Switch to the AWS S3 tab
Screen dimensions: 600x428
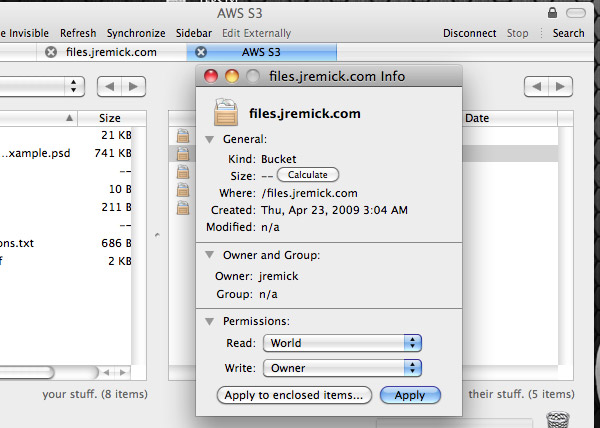261,52
